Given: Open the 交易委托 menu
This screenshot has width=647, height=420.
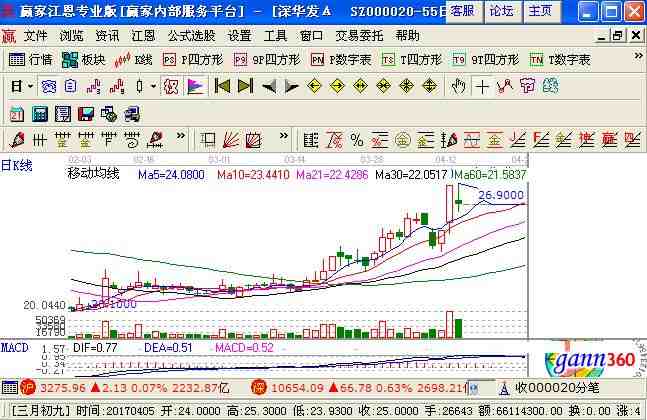Looking at the screenshot, I should (359, 36).
